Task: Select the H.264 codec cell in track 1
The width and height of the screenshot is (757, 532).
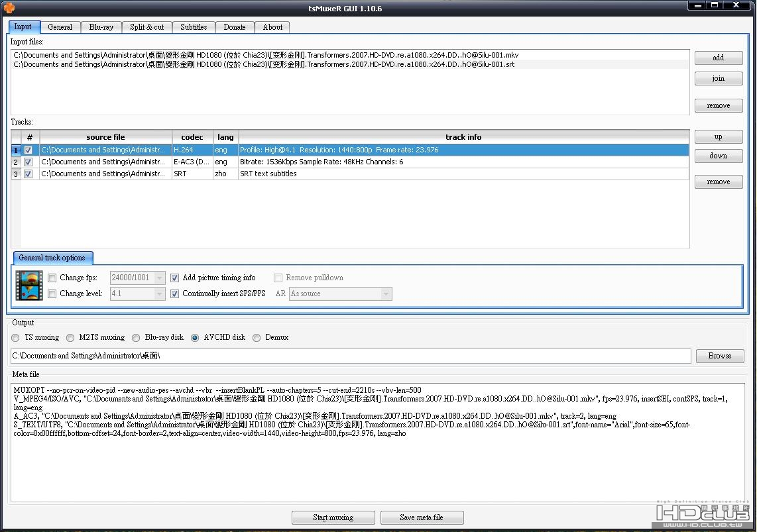Action: coord(192,150)
